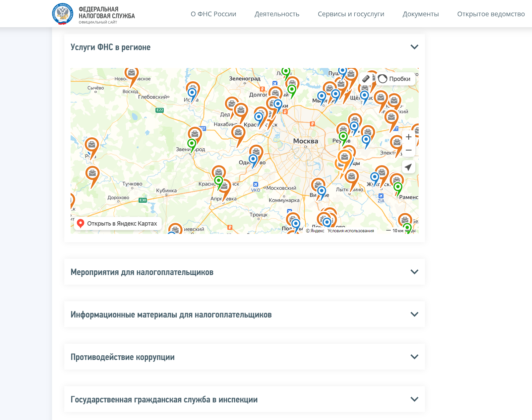Select orange briefcase marker at Электроугли
532x420 pixels.
(396, 143)
